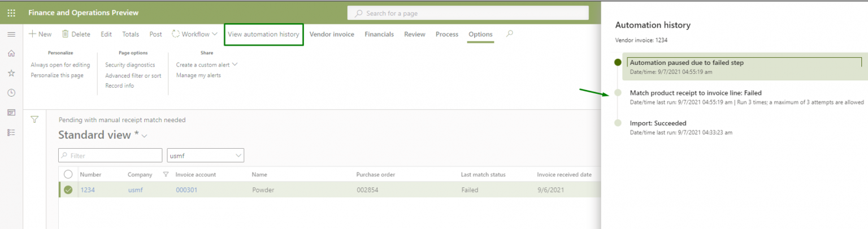Select Automation paused due to failed step entry
868x229 pixels.
pyautogui.click(x=744, y=67)
